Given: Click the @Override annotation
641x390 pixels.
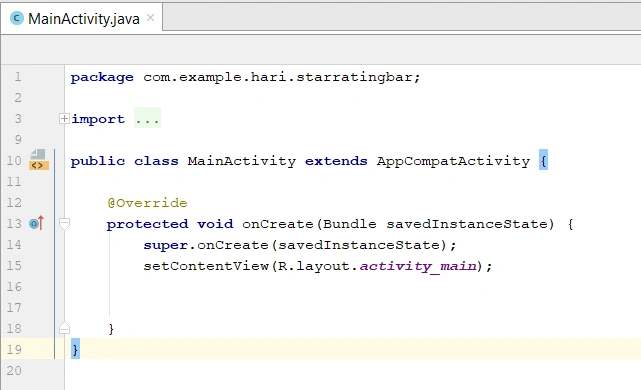Looking at the screenshot, I should point(148,203).
